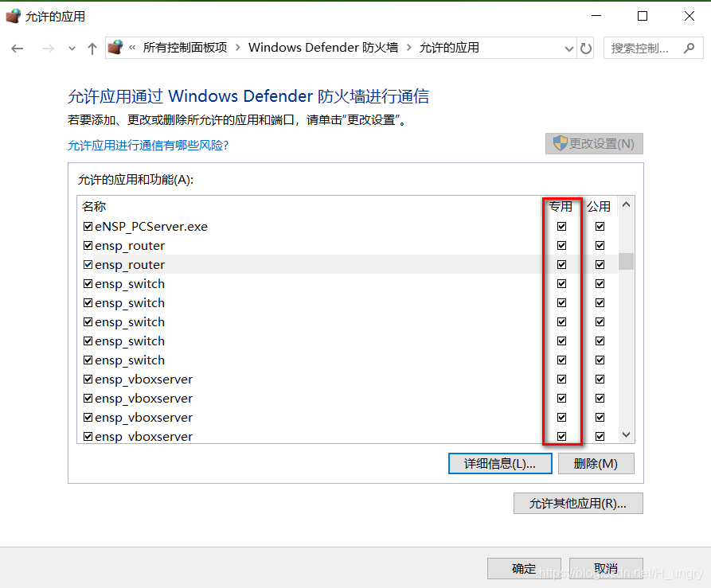Toggle 专用 checkbox of highlighted ensp_router row
The image size is (711, 588).
point(562,264)
